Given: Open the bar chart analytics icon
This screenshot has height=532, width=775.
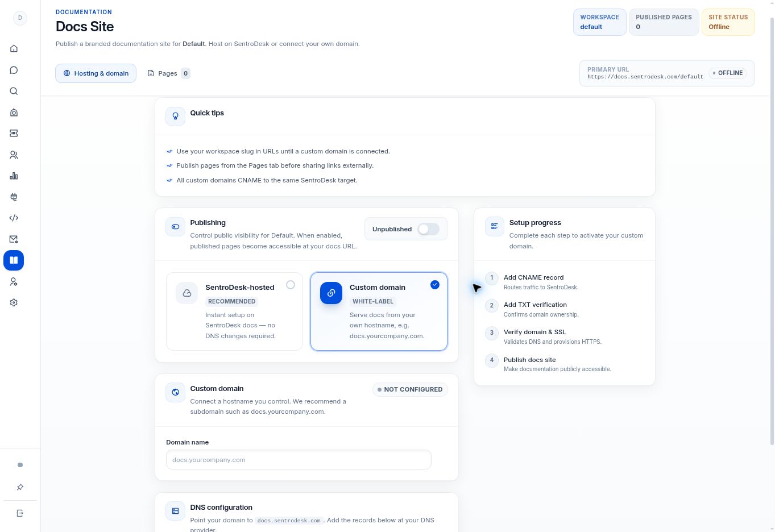Looking at the screenshot, I should click(x=14, y=176).
